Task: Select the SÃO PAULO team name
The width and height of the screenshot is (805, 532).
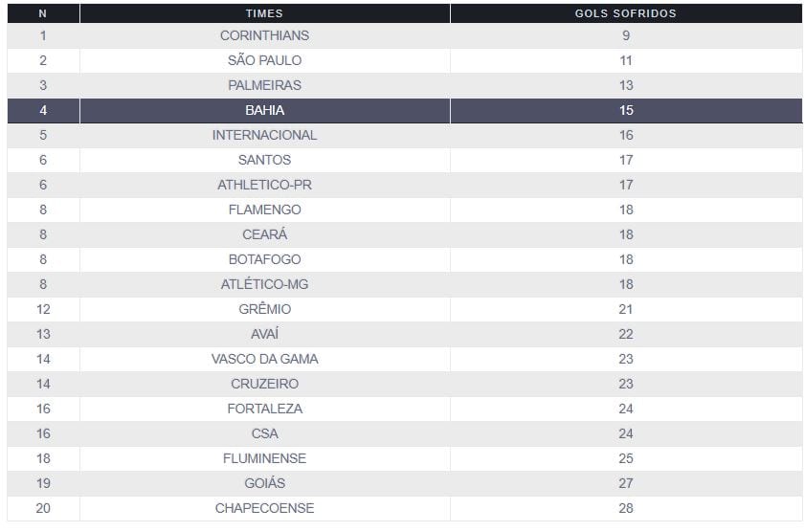Action: [264, 60]
